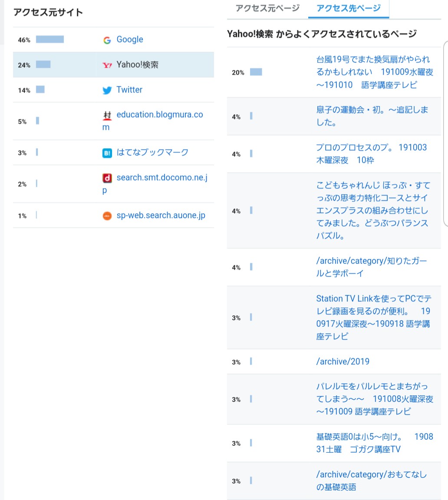The image size is (448, 500).
Task: Click the orange au one search icon
Action: tap(107, 215)
